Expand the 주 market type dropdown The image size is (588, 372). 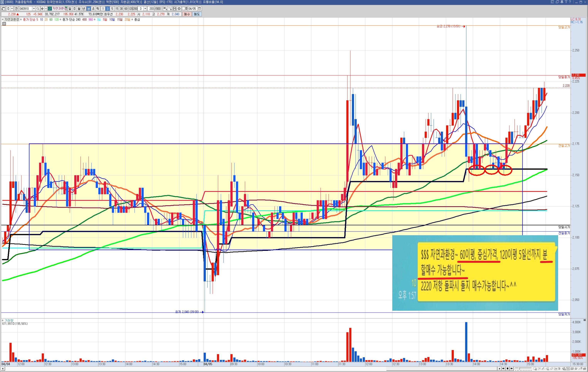tap(12, 9)
